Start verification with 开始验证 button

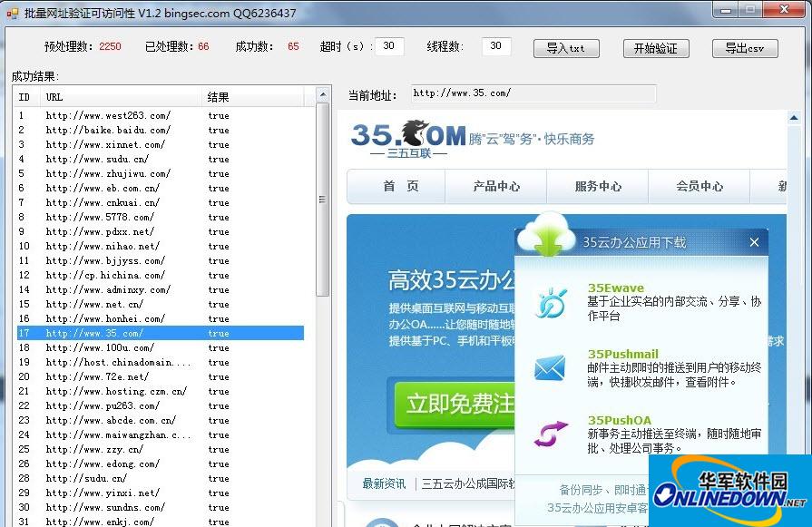tap(656, 48)
